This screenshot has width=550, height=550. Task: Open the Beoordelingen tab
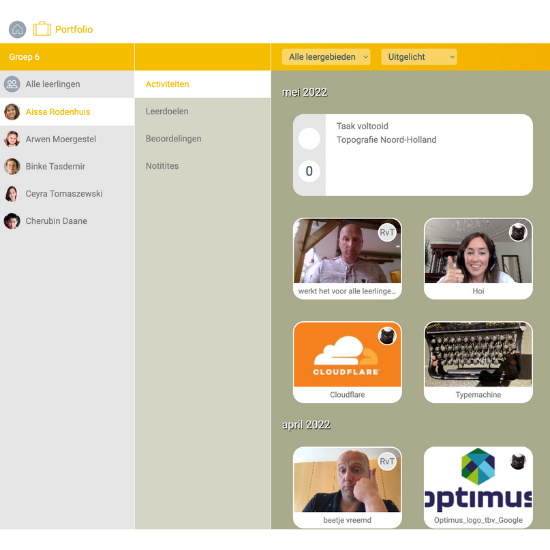coord(173,139)
